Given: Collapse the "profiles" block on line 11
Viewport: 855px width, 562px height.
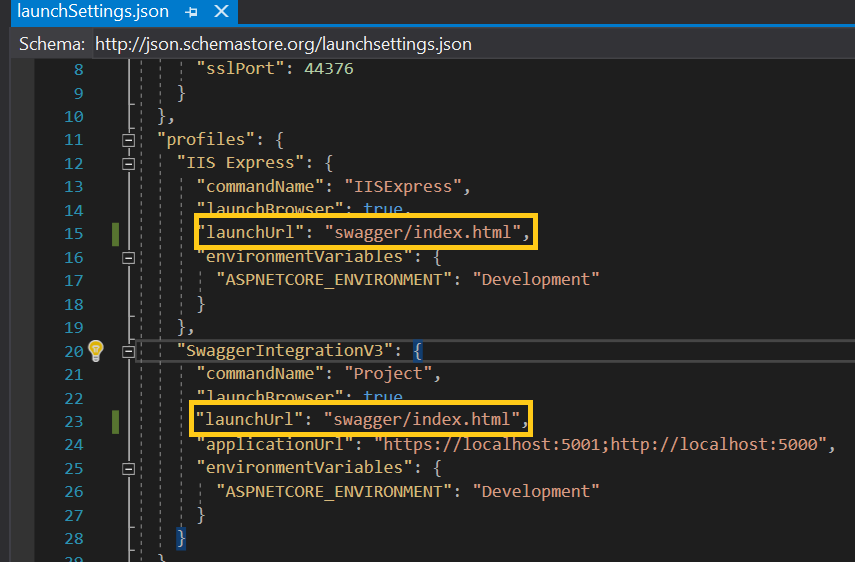Looking at the screenshot, I should pos(128,140).
